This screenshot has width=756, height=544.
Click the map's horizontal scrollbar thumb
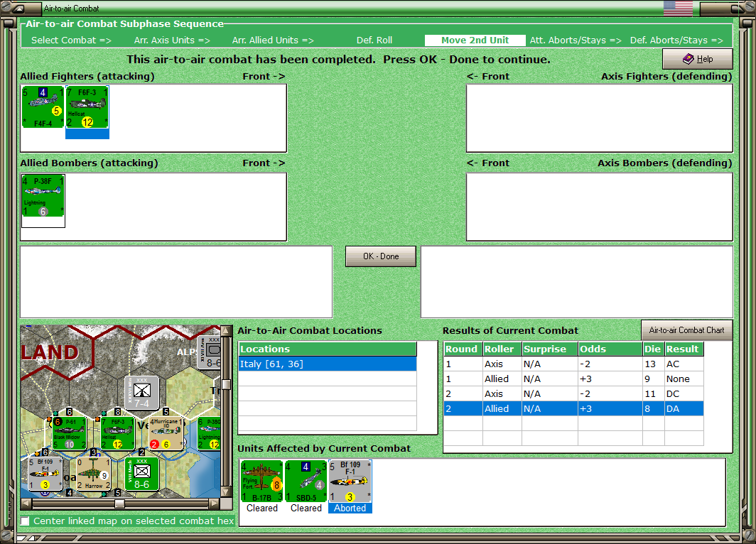pyautogui.click(x=119, y=504)
